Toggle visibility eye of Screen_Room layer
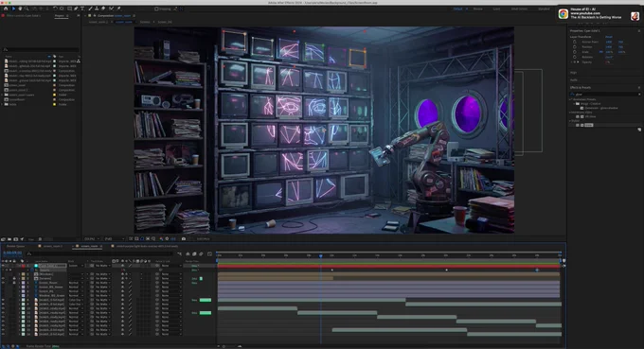Image resolution: width=644 pixels, height=349 pixels. coord(3,283)
